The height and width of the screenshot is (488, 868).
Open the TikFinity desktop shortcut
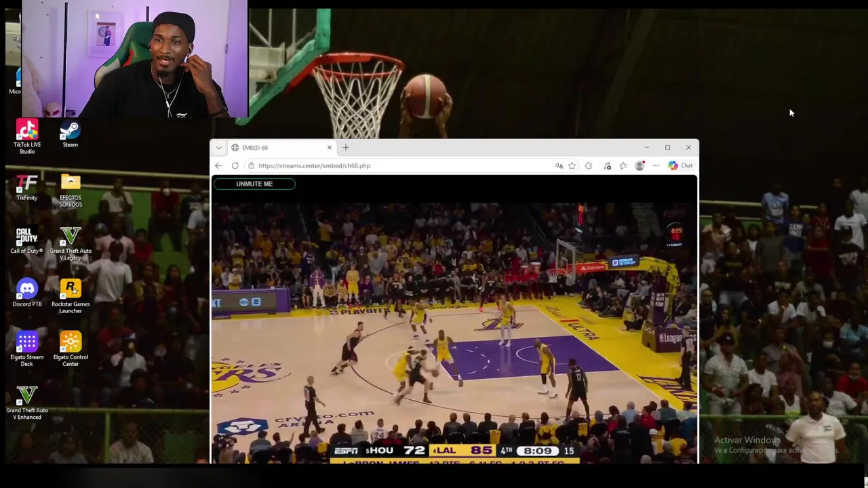coord(27,188)
